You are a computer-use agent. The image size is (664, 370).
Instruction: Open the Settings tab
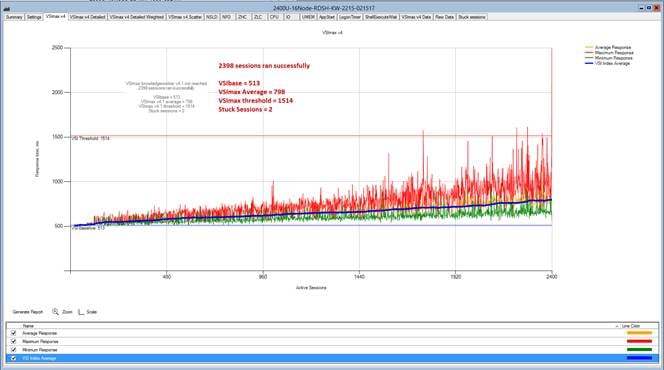[34, 17]
